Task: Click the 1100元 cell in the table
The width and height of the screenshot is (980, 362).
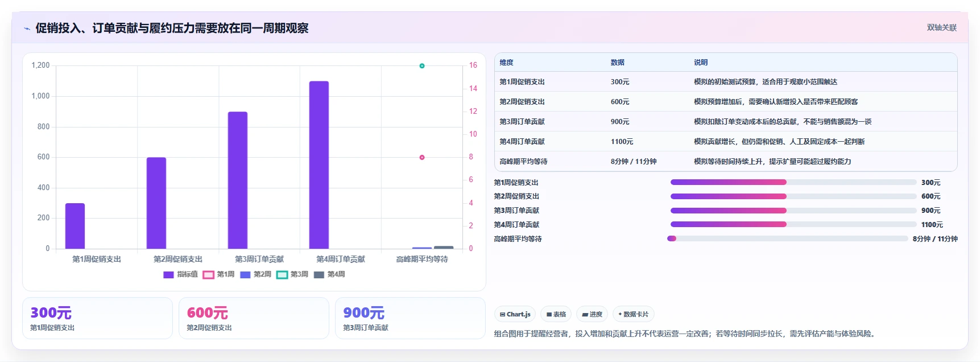Action: [622, 142]
